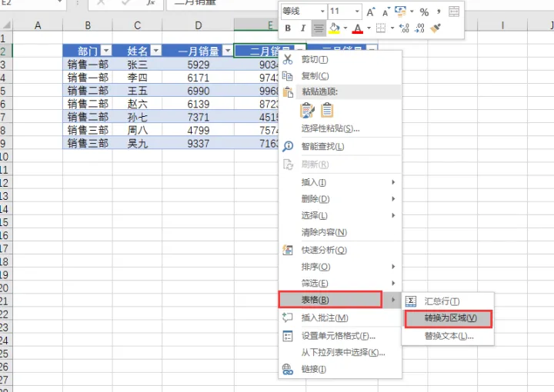Viewport: 554px width, 392px height.
Task: Click the second paste option clipboard icon
Action: (x=327, y=110)
